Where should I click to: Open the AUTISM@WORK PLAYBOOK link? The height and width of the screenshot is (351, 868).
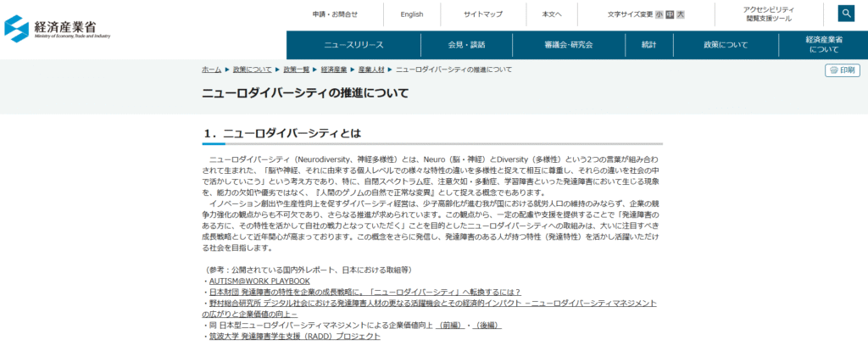point(259,281)
